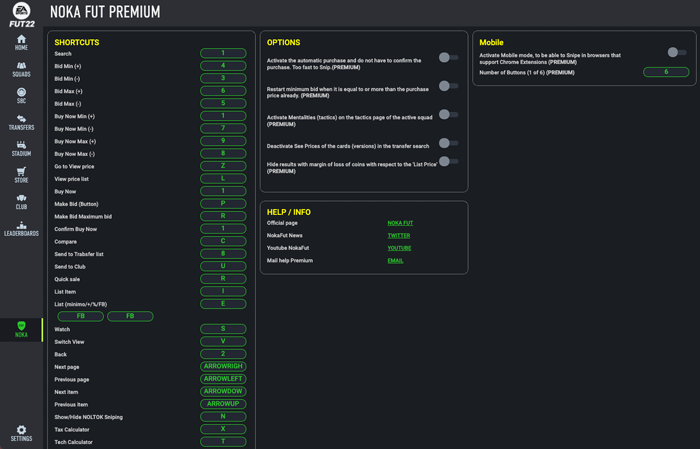Toggle hide results with margin of loss

tap(449, 161)
